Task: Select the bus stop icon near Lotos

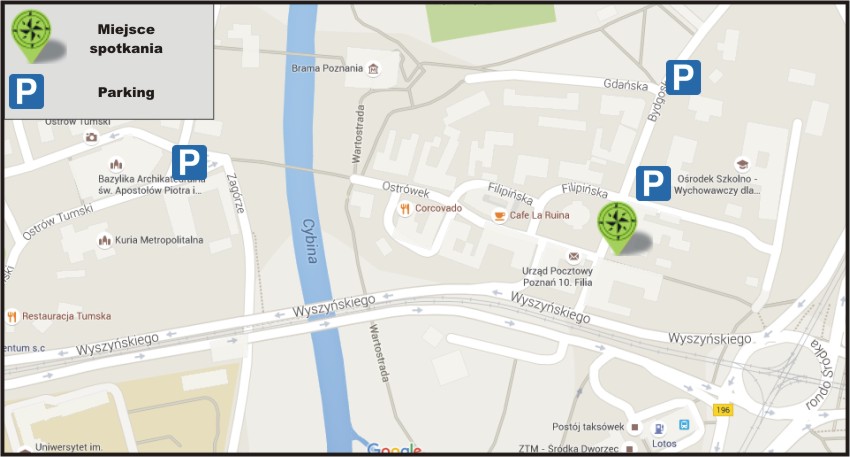Action: click(684, 425)
